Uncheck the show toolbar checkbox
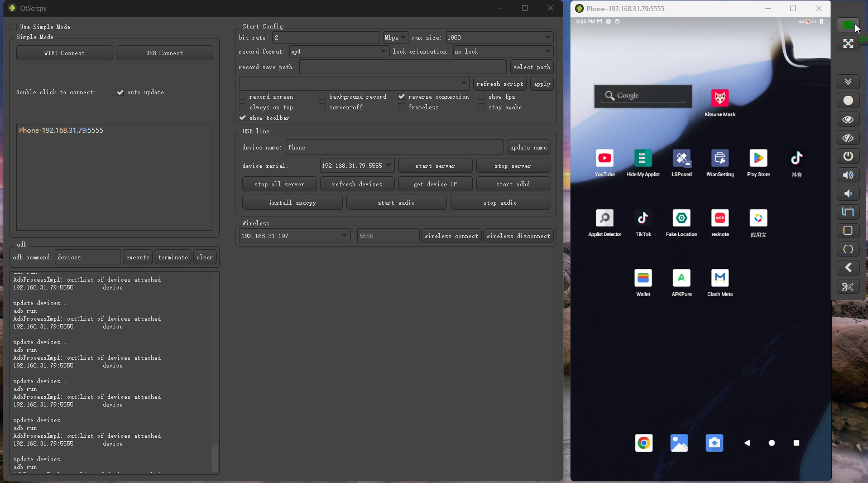Viewport: 868px width, 483px height. [x=242, y=118]
